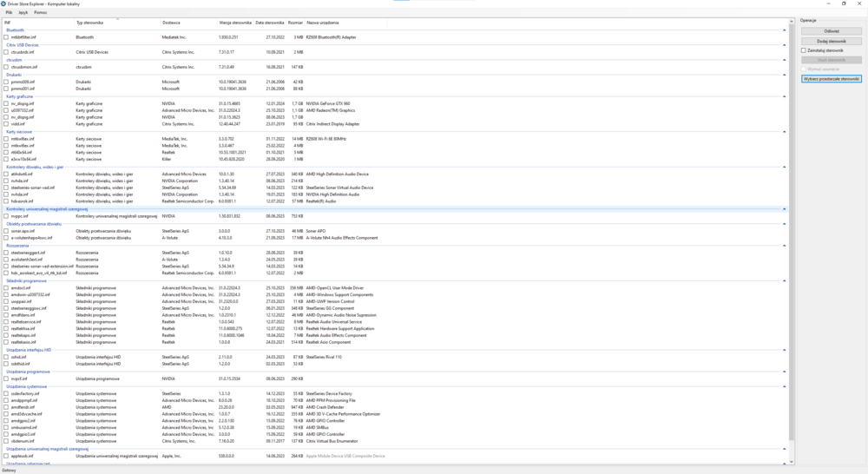Check the realtekservice.inf driver checkbox
868x474 pixels.
point(6,322)
